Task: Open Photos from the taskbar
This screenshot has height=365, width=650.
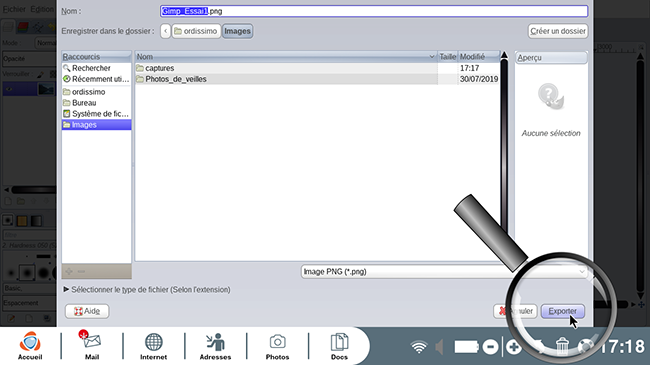Action: (277, 346)
